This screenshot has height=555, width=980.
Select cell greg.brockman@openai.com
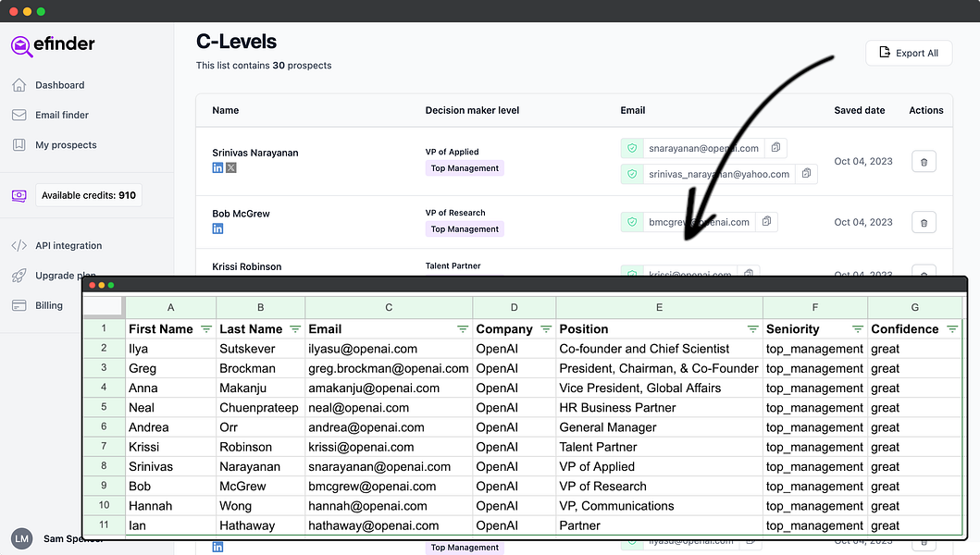[x=389, y=368]
